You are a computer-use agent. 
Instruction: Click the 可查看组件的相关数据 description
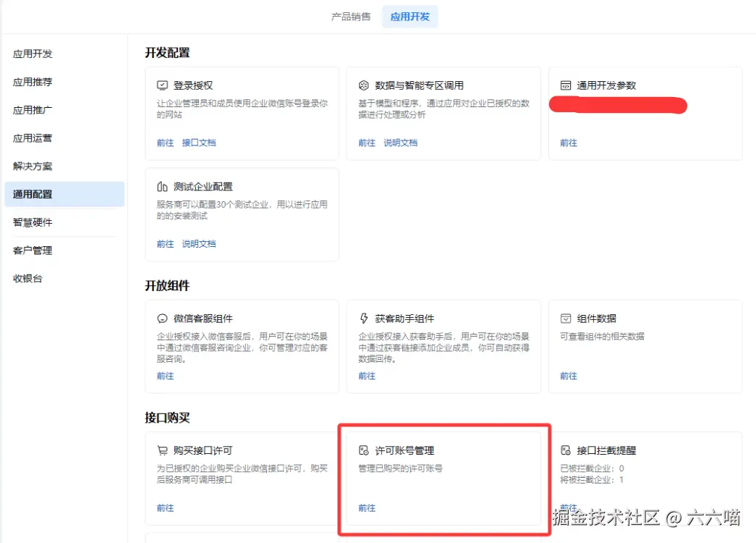click(602, 337)
